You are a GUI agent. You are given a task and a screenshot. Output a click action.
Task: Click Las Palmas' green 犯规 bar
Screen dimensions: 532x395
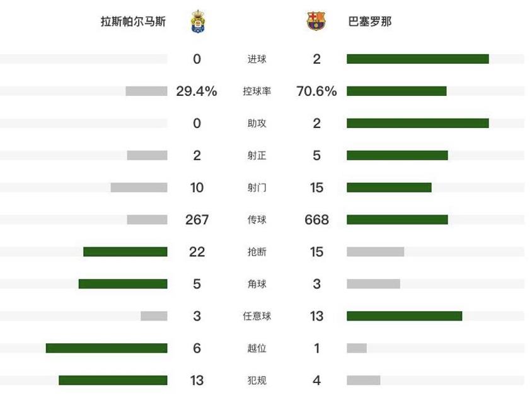pos(113,380)
